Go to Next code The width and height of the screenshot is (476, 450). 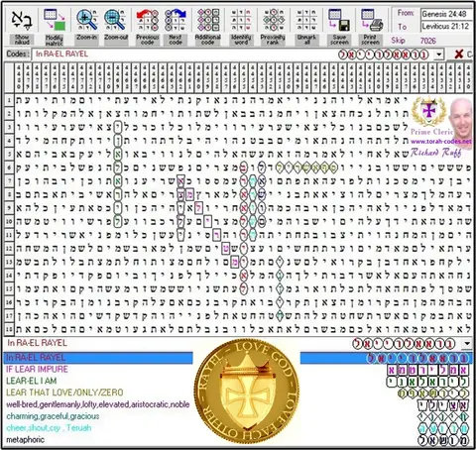click(x=176, y=20)
